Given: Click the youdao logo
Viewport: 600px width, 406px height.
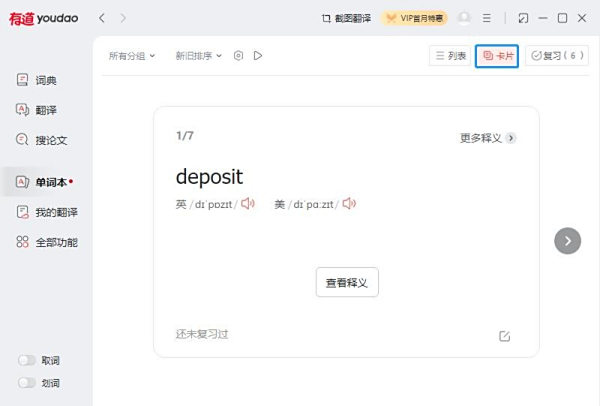Looking at the screenshot, I should point(44,18).
